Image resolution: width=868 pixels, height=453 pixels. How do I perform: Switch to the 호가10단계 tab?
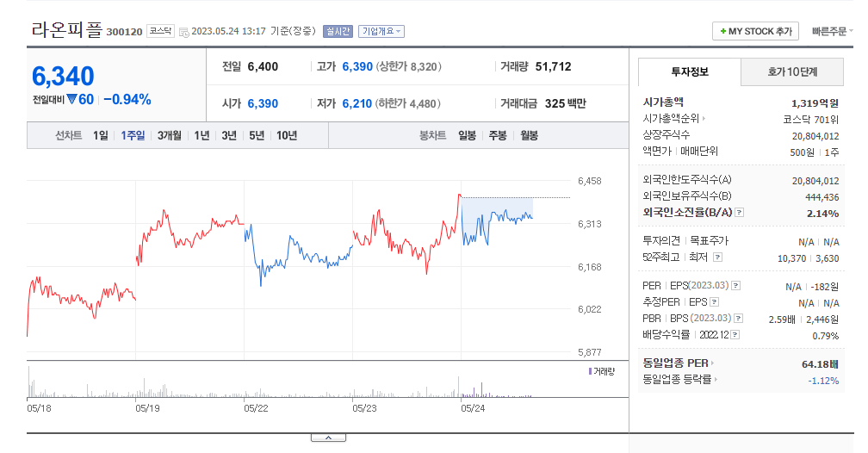pyautogui.click(x=792, y=72)
